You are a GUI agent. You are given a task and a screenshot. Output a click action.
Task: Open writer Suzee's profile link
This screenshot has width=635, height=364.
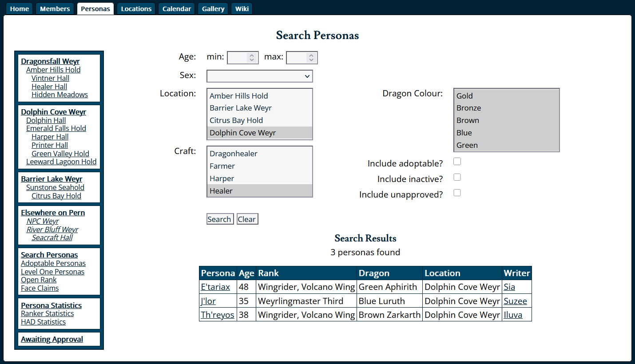click(515, 301)
